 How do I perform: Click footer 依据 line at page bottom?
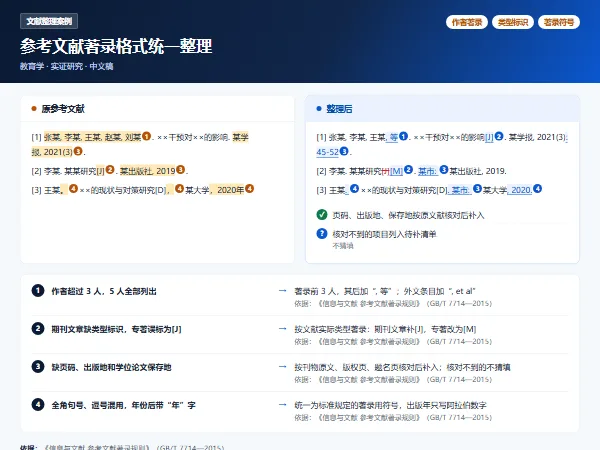[122, 447]
